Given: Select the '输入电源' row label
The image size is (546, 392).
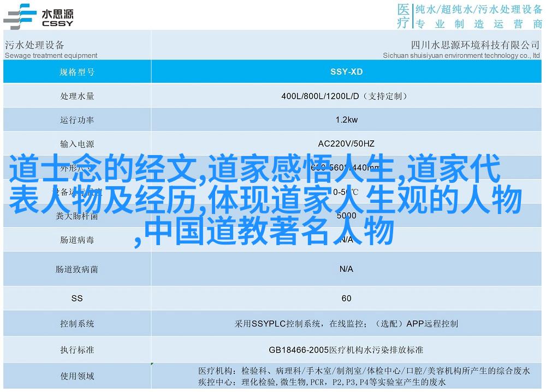Looking at the screenshot, I should click(x=77, y=144).
